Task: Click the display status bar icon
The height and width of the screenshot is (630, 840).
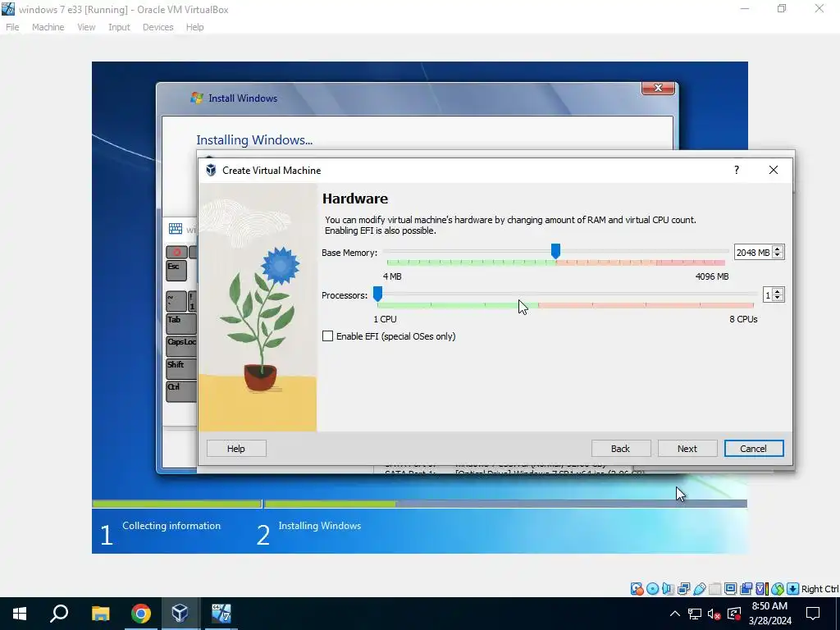Action: point(730,589)
